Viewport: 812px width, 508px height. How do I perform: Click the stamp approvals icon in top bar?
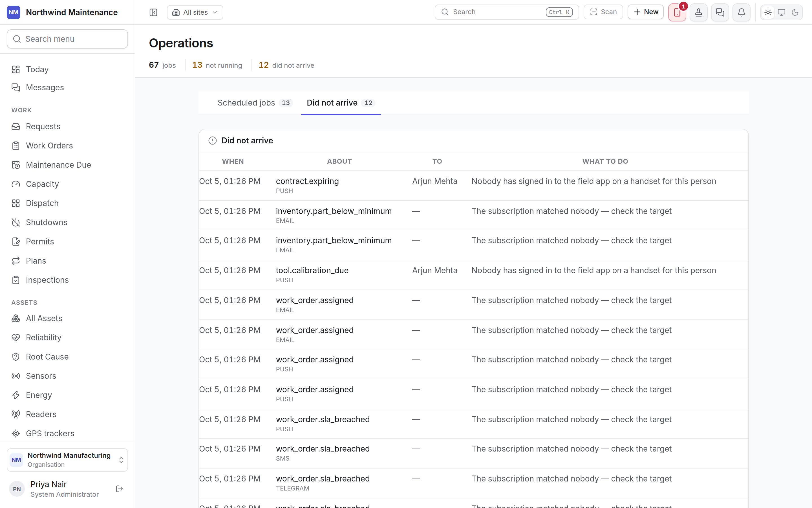click(x=699, y=12)
